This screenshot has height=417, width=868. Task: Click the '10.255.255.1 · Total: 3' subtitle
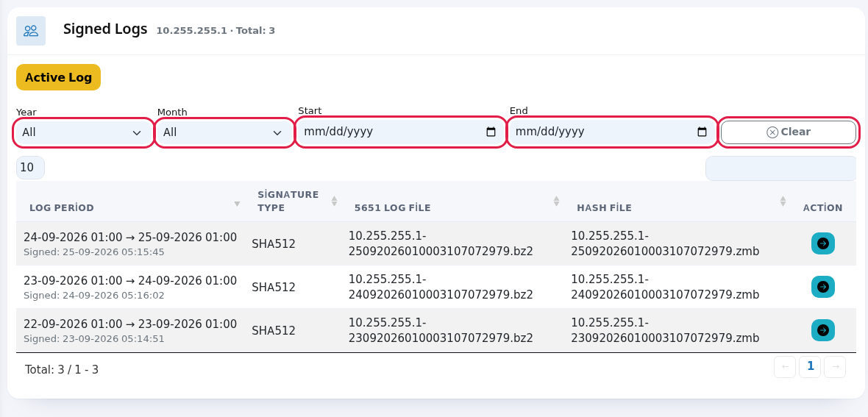[x=216, y=31]
